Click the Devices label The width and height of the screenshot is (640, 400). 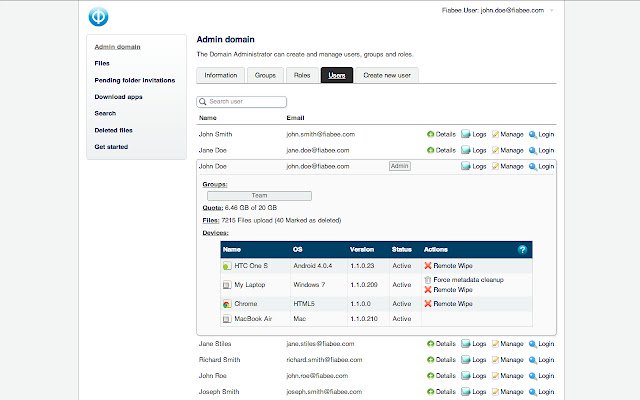coord(215,233)
